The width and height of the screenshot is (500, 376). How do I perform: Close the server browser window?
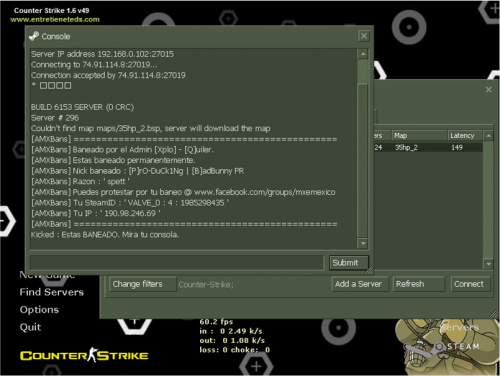[x=488, y=89]
